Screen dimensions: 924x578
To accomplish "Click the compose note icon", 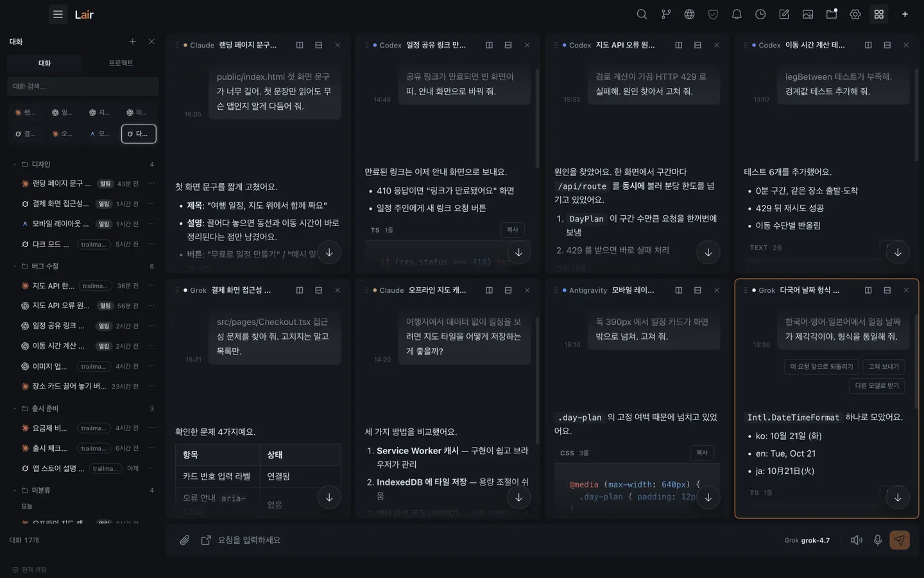I will tap(784, 14).
